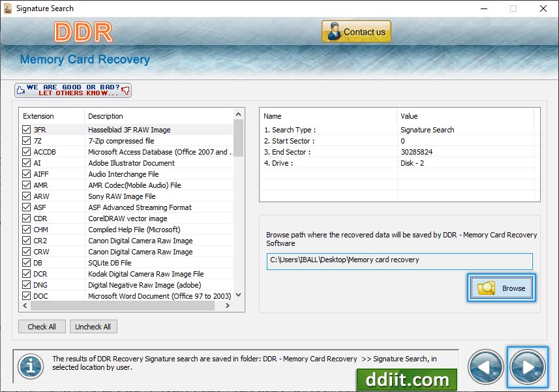This screenshot has width=559, height=392.
Task: Click the recovery save path field
Action: [399, 260]
